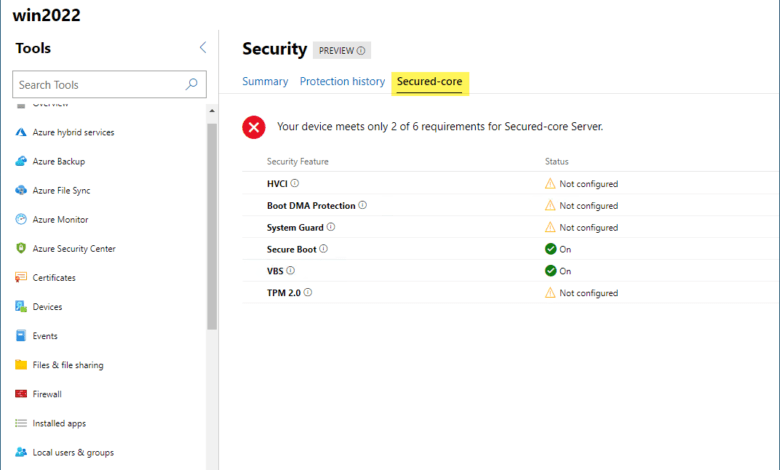Open the Azure Backup tool label
Screen dimensions: 780x470
click(59, 161)
